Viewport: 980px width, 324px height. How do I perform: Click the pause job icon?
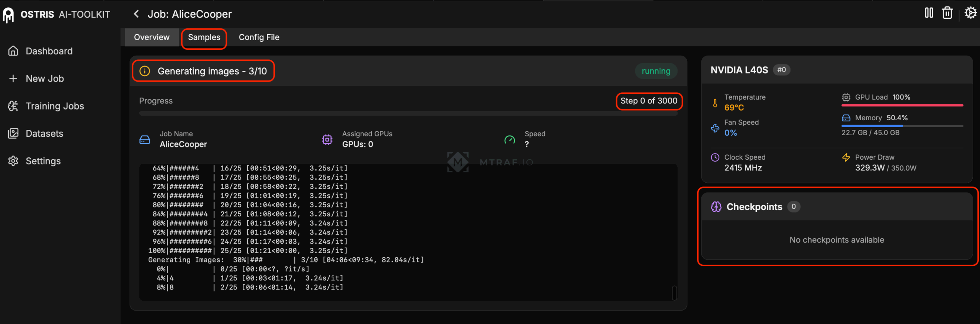click(x=929, y=13)
